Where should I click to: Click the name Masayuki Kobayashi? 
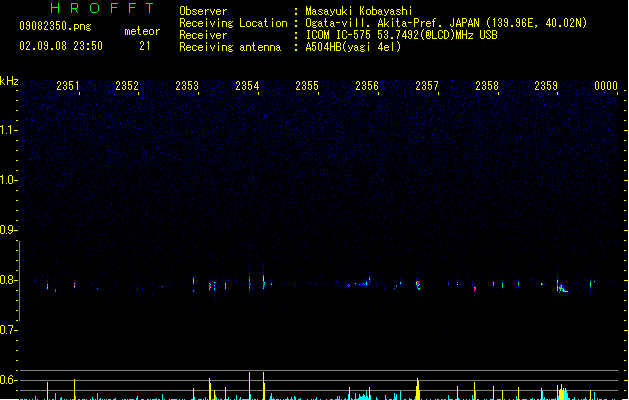pyautogui.click(x=359, y=11)
